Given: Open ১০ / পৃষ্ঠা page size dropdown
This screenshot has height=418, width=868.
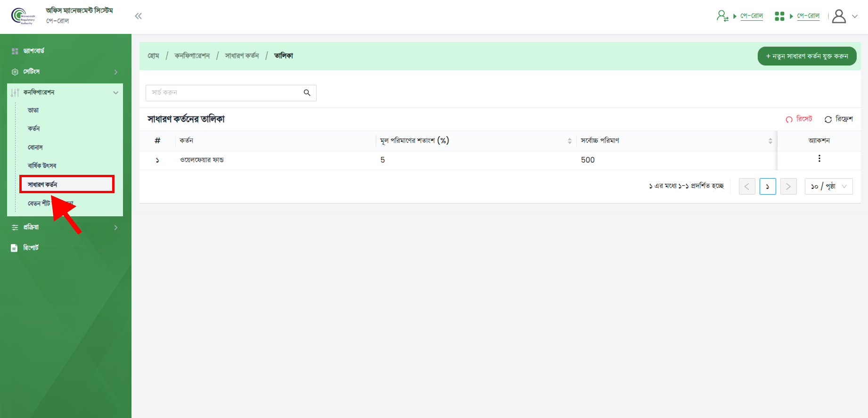Looking at the screenshot, I should 829,187.
